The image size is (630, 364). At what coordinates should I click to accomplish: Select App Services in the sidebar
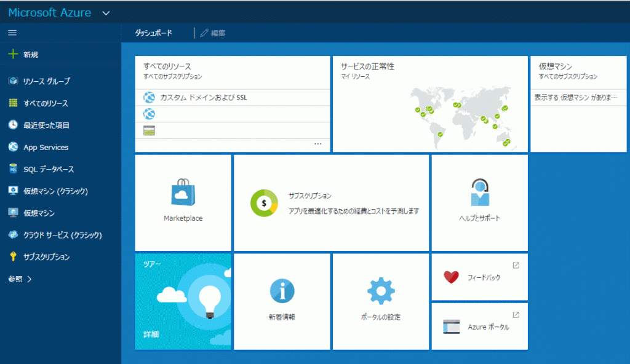click(x=46, y=148)
